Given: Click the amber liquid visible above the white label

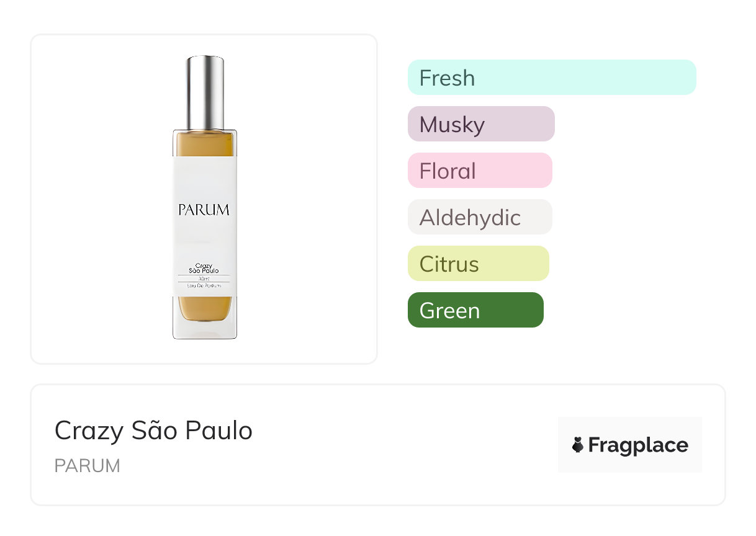Looking at the screenshot, I should pyautogui.click(x=204, y=145).
